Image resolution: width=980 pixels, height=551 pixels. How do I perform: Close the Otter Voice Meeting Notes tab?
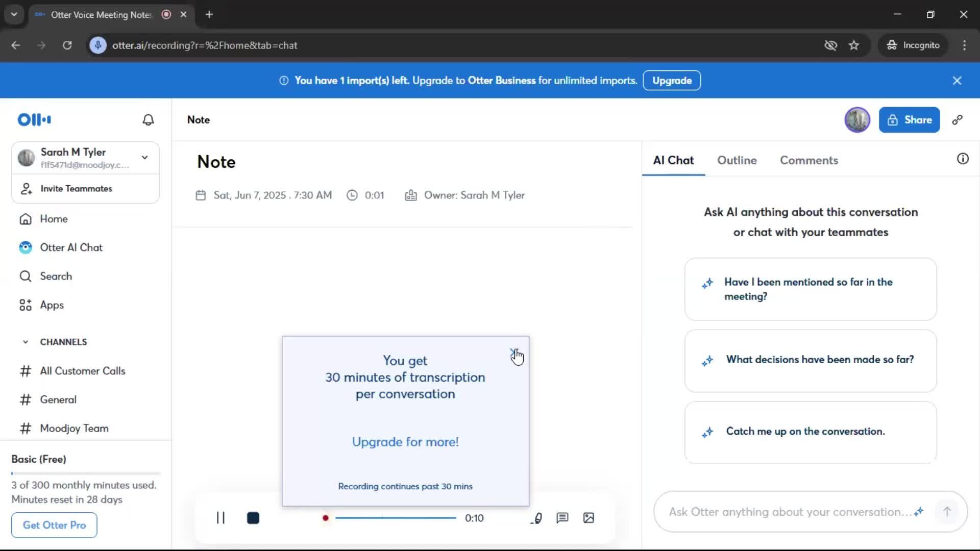click(x=183, y=14)
